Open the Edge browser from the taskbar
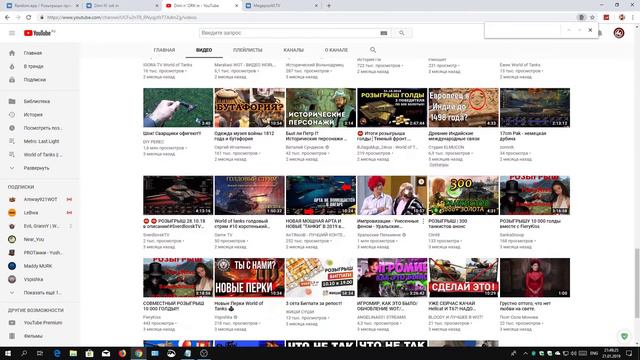640x360 pixels. [57, 353]
